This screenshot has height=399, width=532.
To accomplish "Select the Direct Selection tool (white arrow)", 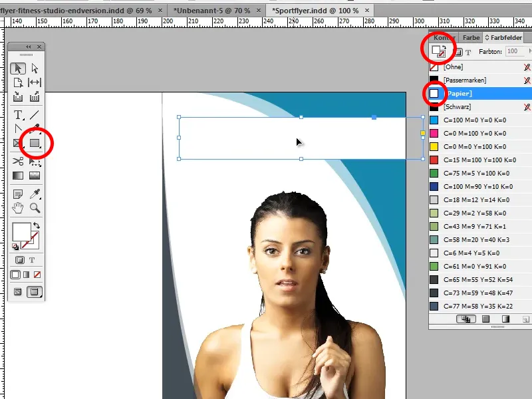I will pyautogui.click(x=35, y=68).
